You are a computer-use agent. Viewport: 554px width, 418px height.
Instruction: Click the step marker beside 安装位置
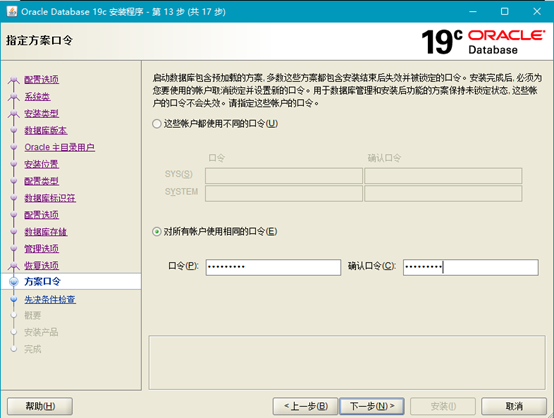pyautogui.click(x=14, y=164)
